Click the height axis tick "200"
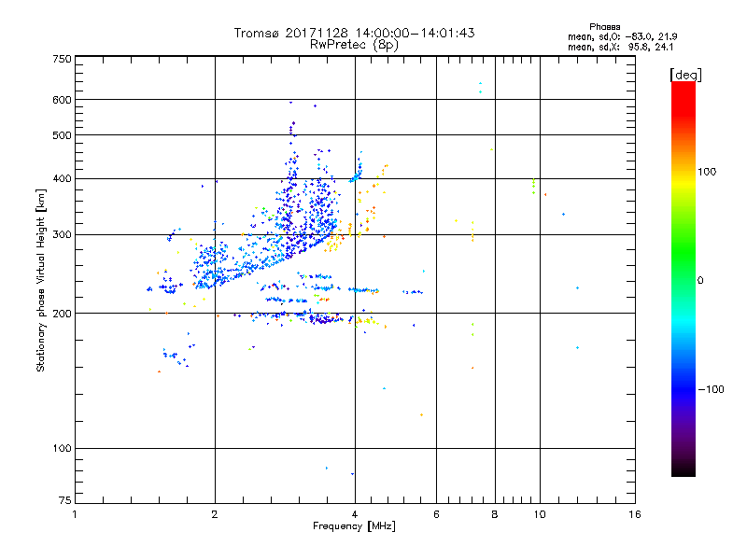747x560 pixels. (x=62, y=314)
